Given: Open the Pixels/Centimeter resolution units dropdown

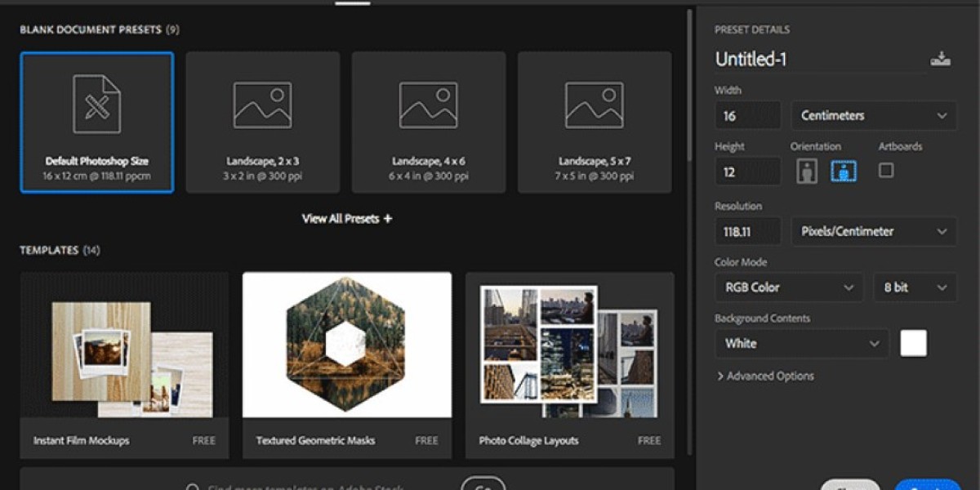Looking at the screenshot, I should tap(874, 232).
